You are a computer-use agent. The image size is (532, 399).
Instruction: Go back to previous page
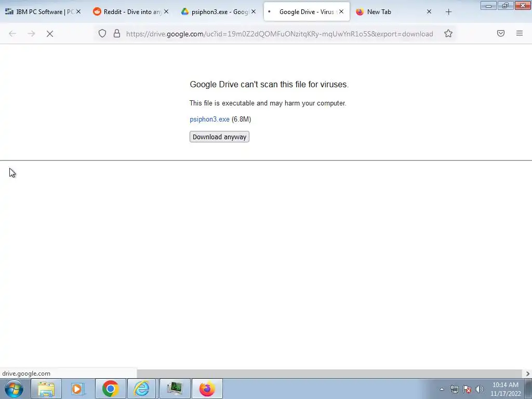(12, 34)
